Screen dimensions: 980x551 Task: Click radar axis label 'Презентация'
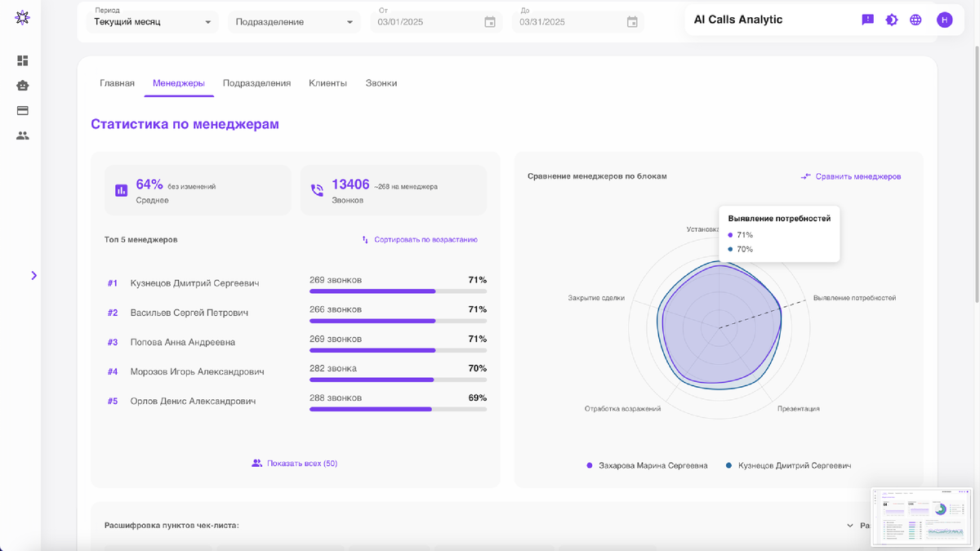pyautogui.click(x=798, y=408)
